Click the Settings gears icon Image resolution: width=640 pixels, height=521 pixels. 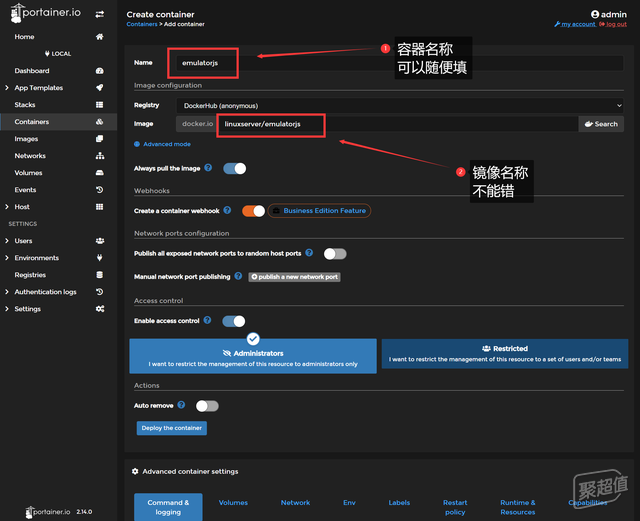(x=100, y=309)
